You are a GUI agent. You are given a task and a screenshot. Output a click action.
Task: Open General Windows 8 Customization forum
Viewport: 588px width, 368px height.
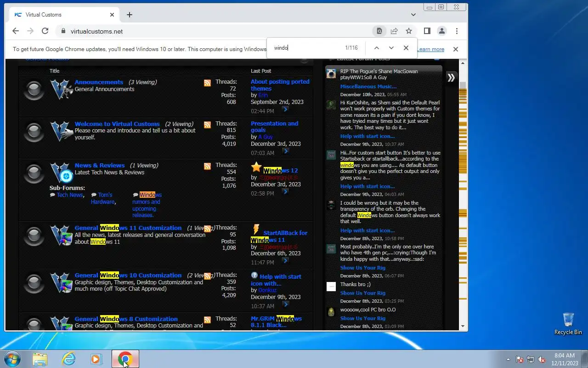pos(126,319)
